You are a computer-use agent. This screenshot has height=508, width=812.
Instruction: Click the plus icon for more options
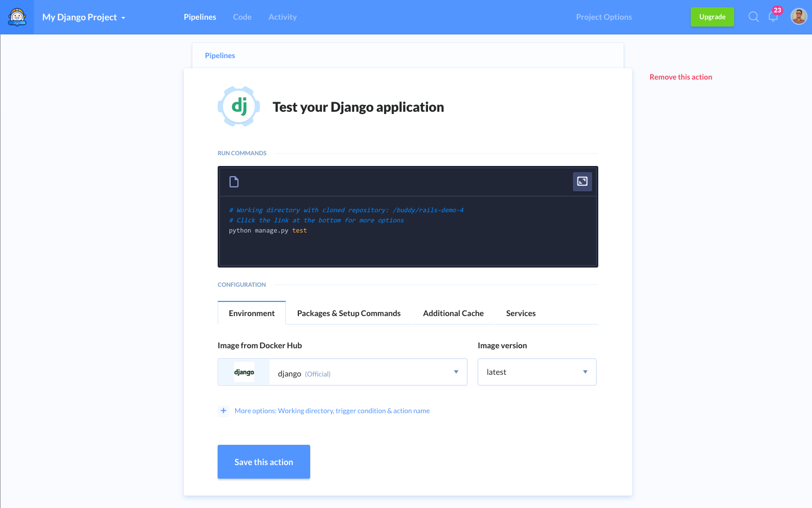pos(223,410)
